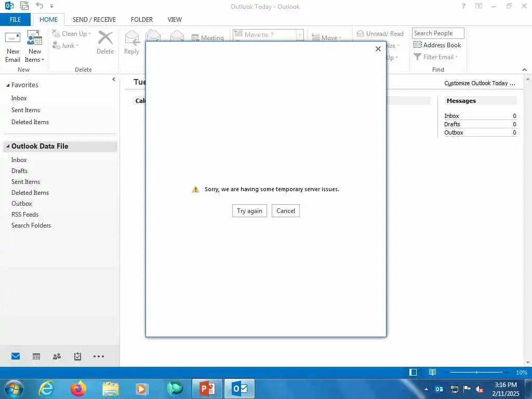Click the Meeting button in the ribbon
532x399 pixels.
click(x=208, y=37)
